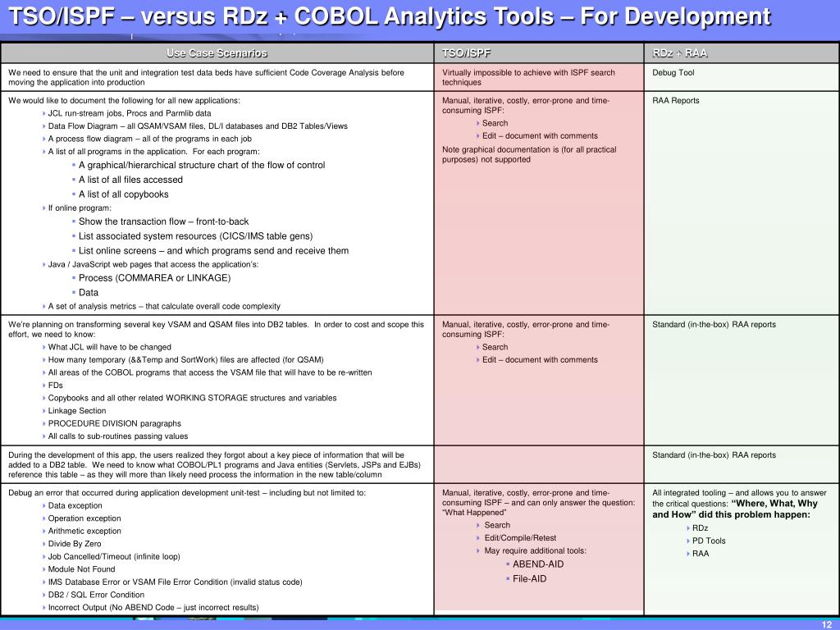The image size is (840, 630).
Task: Click 'Incorrect Output (No ABEND Code' bullet
Action: [x=153, y=608]
